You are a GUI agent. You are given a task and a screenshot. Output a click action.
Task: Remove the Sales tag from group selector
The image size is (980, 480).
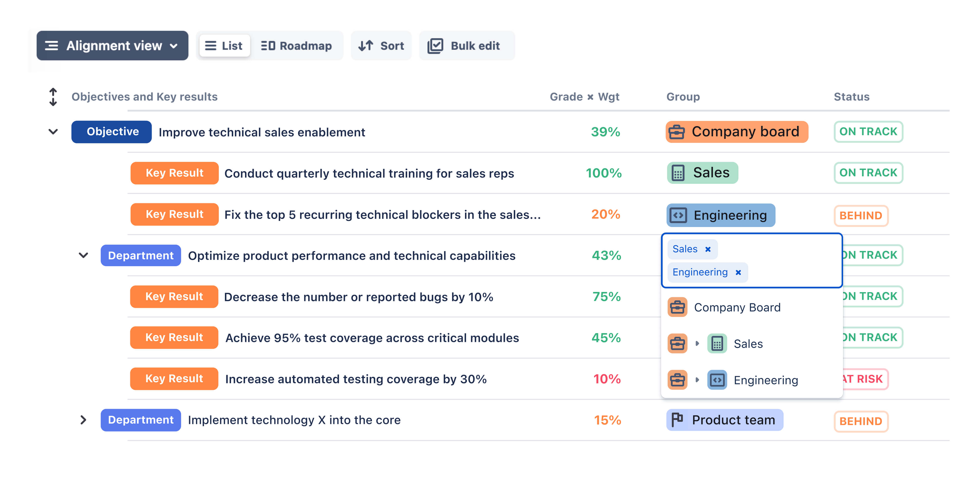tap(708, 249)
